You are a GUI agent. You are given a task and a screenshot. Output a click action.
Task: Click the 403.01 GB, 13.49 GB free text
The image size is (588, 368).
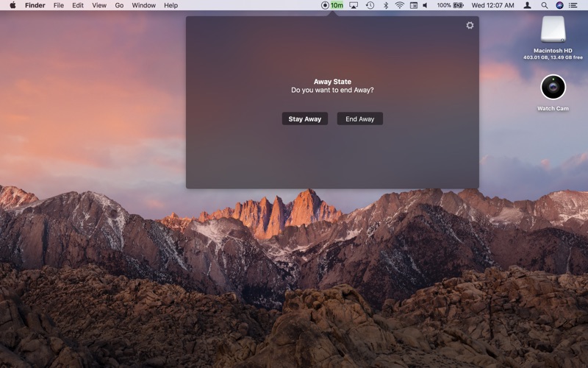[x=553, y=57]
